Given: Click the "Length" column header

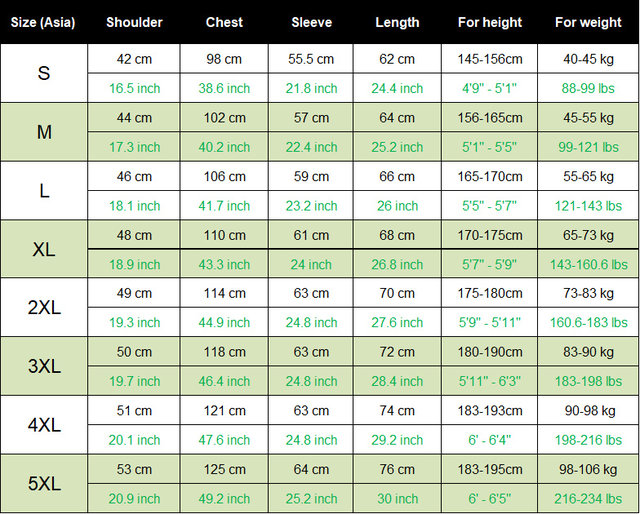Looking at the screenshot, I should (397, 22).
